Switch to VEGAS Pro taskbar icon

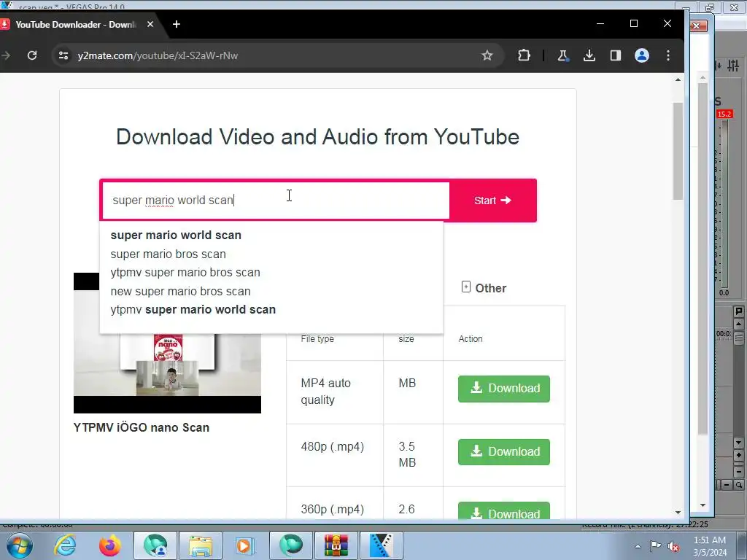coord(381,545)
